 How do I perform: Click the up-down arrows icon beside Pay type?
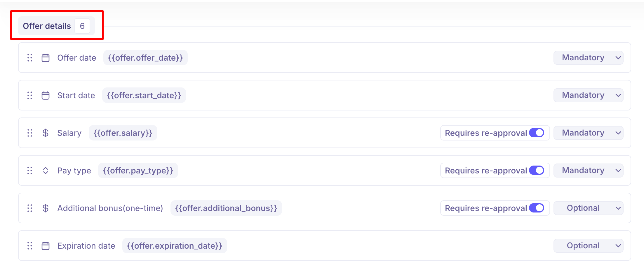pyautogui.click(x=46, y=171)
